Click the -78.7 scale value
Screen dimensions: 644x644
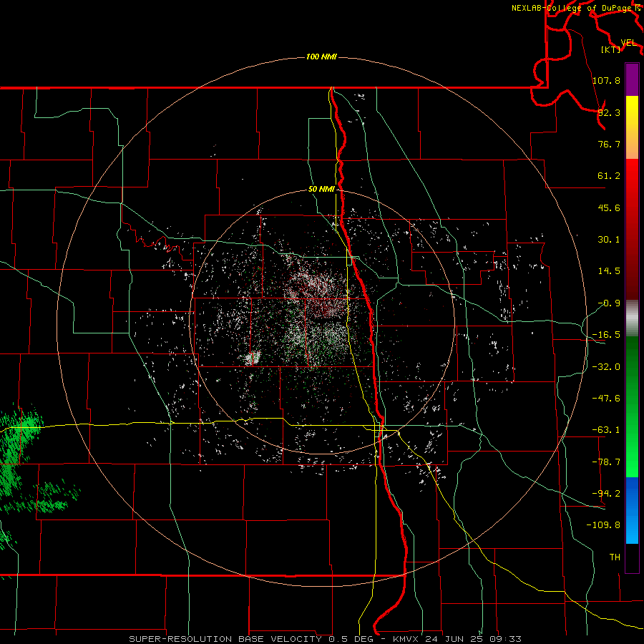click(x=606, y=462)
